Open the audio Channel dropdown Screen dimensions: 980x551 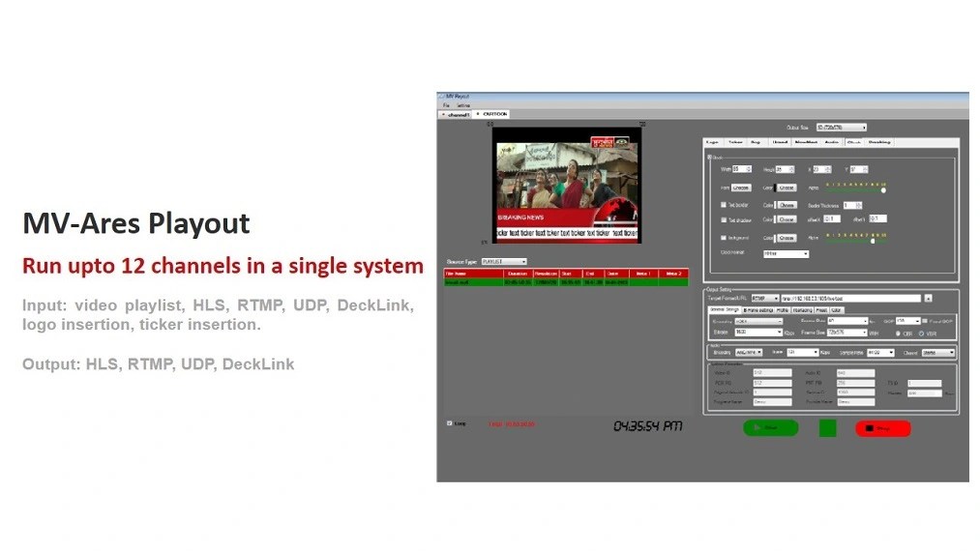coord(938,352)
